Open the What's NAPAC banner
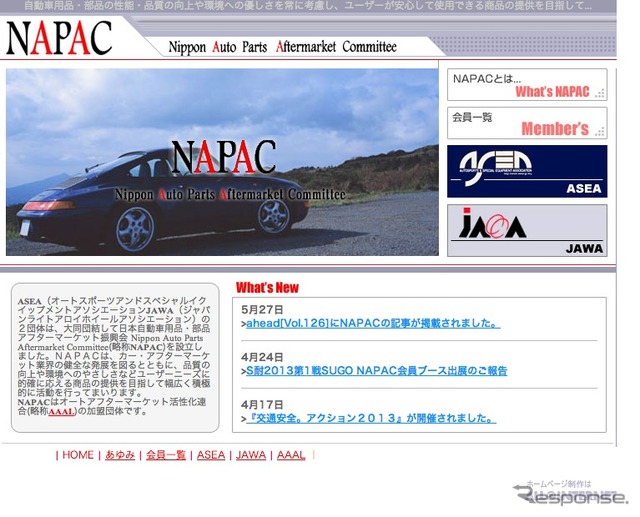 [527, 84]
